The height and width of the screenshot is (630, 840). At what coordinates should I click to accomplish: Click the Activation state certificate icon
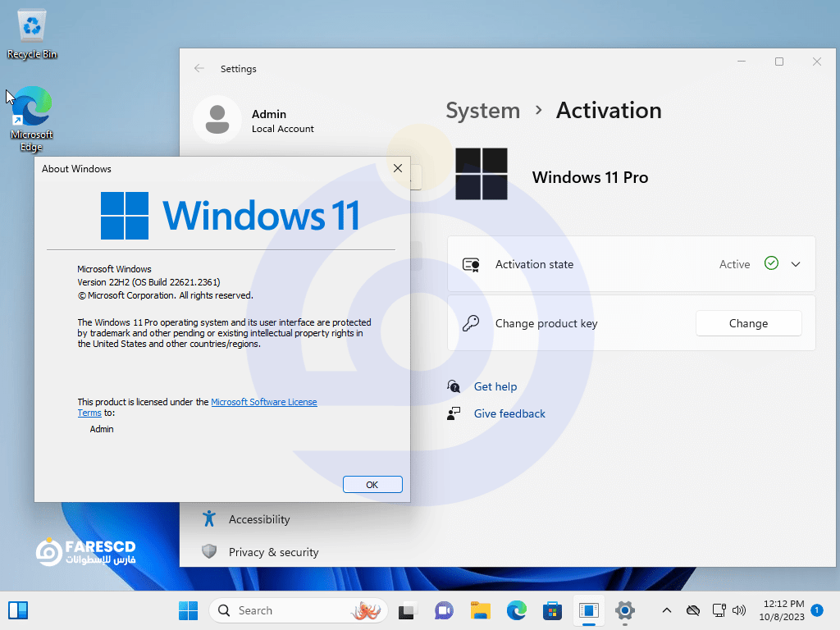471,265
